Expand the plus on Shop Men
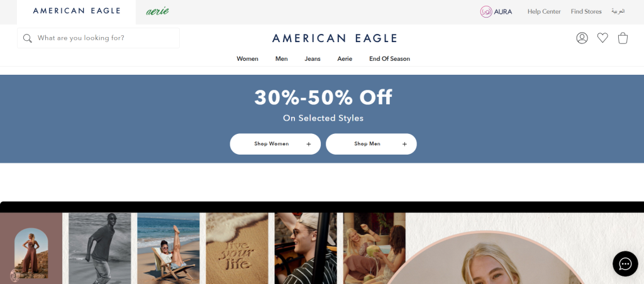 pyautogui.click(x=404, y=144)
